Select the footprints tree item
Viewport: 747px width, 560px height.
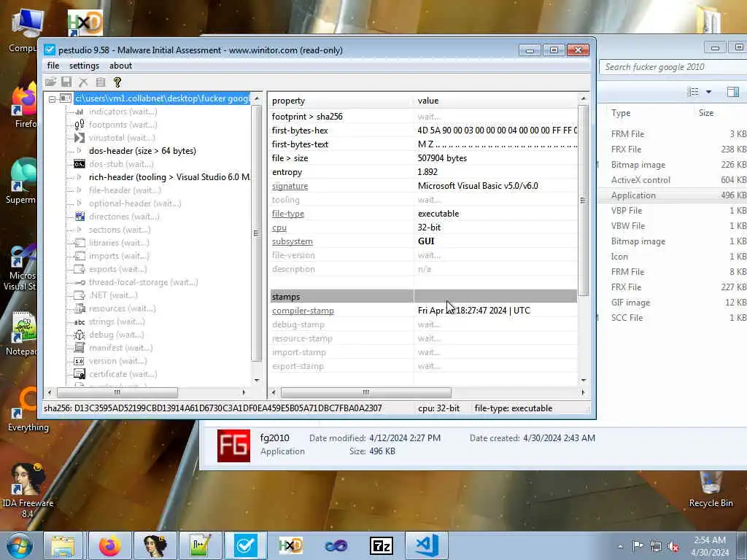tap(123, 125)
